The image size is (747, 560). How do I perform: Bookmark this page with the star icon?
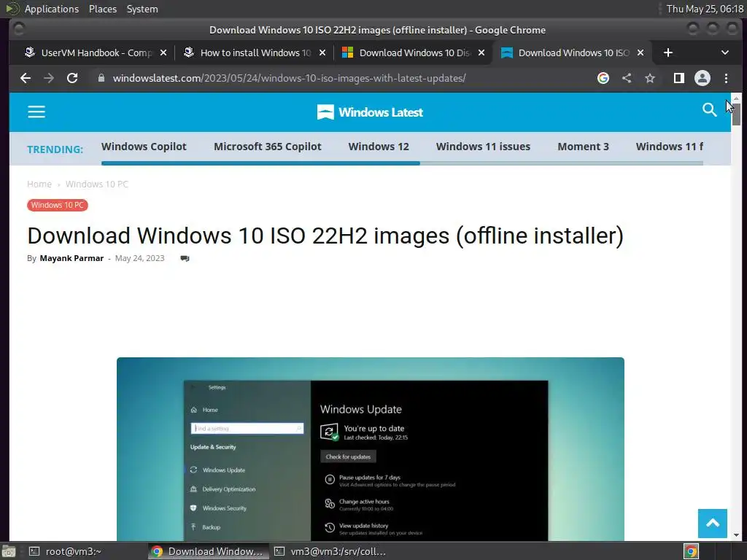pyautogui.click(x=650, y=78)
